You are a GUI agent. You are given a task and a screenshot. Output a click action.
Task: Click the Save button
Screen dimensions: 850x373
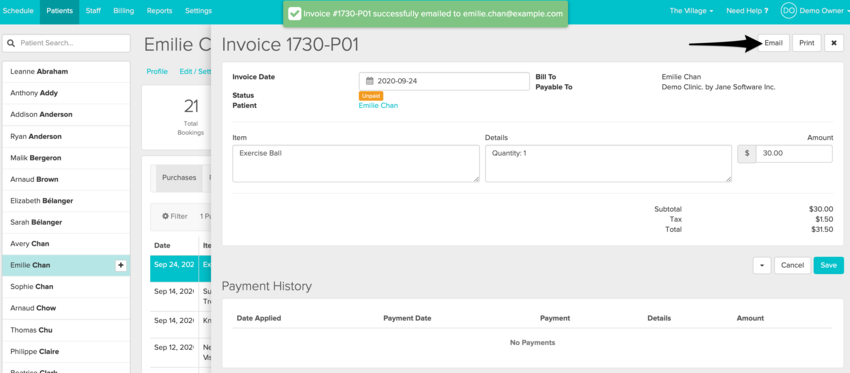pos(829,266)
